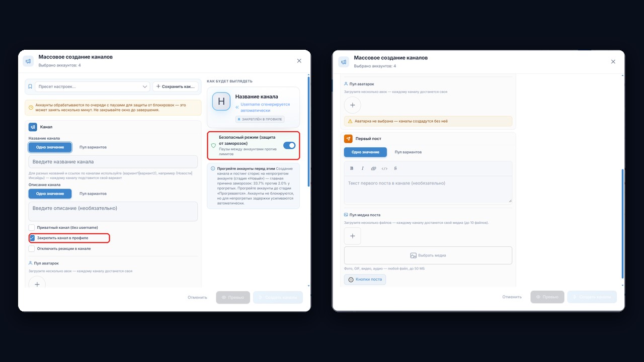Switch Первый пост to Пул вариантов
The image size is (644, 362).
point(408,152)
